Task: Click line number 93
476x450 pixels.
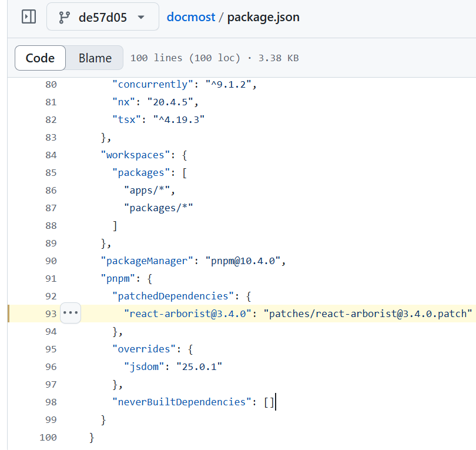Action: point(51,314)
